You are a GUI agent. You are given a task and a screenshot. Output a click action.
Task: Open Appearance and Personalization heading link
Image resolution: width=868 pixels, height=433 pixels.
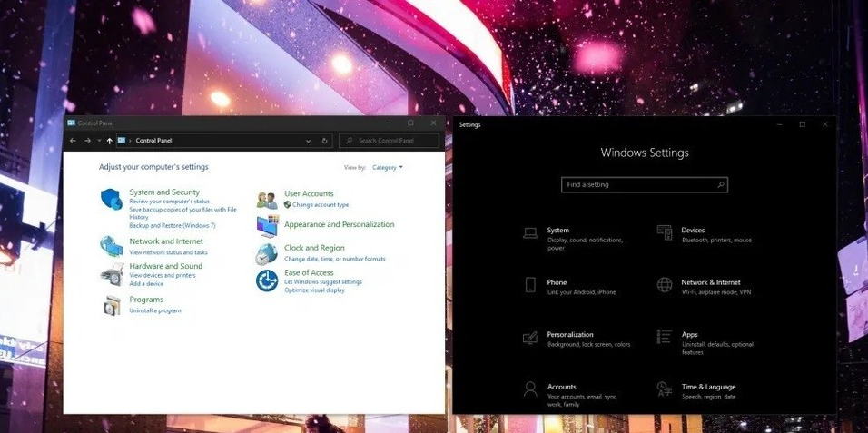(340, 225)
